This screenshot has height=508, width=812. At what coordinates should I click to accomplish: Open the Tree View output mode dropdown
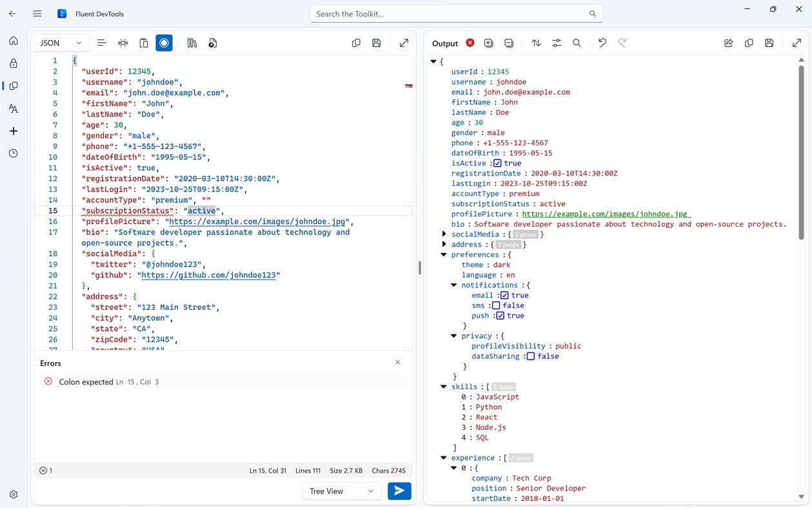[342, 491]
